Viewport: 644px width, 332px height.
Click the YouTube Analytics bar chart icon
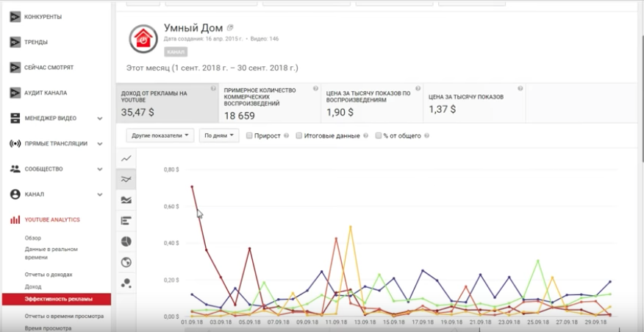pos(15,219)
